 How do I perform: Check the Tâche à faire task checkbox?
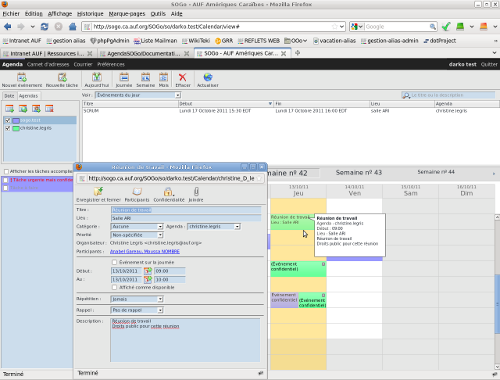(x=5, y=188)
